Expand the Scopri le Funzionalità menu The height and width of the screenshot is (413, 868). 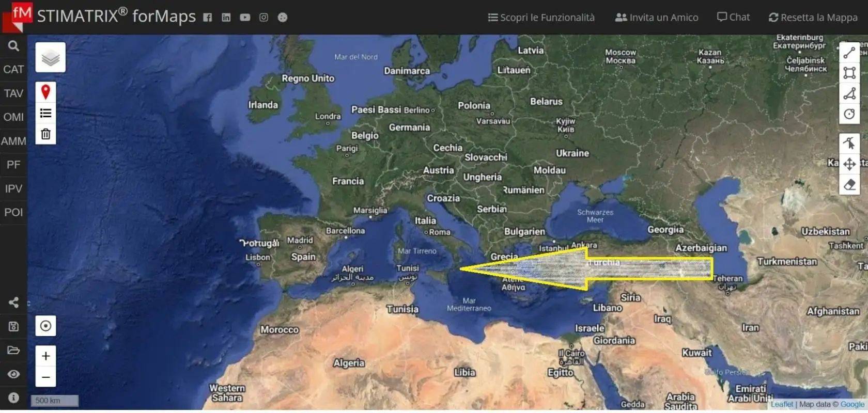click(x=541, y=18)
